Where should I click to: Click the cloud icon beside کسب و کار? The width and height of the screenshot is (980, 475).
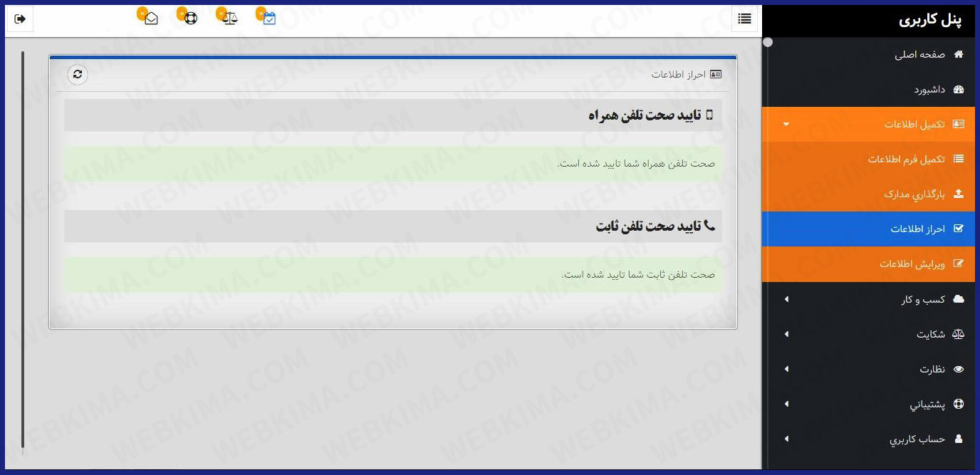pyautogui.click(x=959, y=299)
